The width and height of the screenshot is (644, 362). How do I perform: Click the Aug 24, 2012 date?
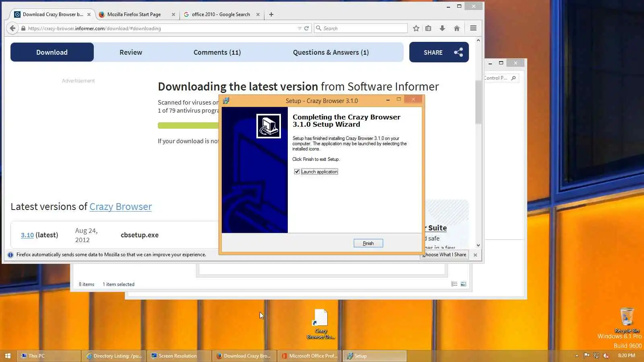pyautogui.click(x=87, y=235)
